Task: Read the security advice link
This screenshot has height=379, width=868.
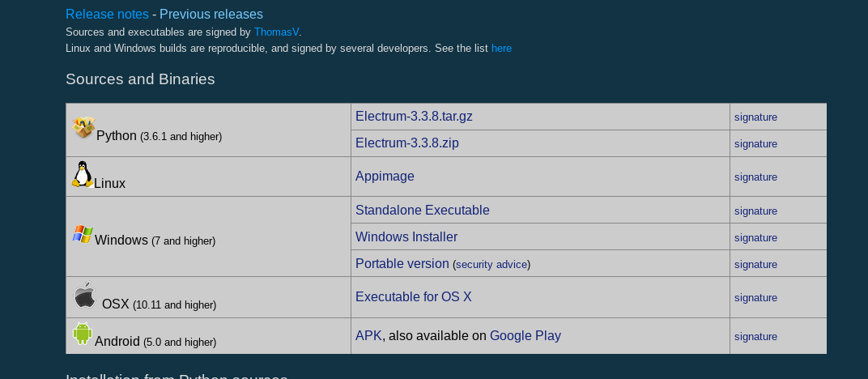Action: click(491, 265)
